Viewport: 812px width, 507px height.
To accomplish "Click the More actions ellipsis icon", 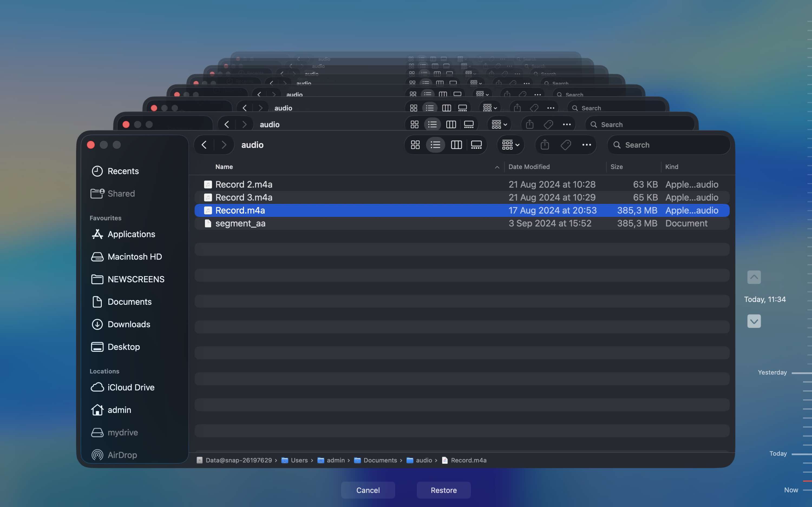I will pyautogui.click(x=587, y=144).
